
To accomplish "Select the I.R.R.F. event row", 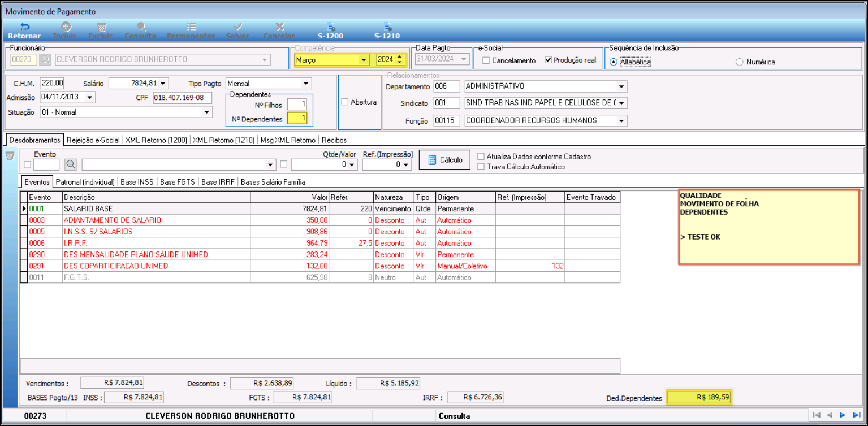I will (320, 243).
